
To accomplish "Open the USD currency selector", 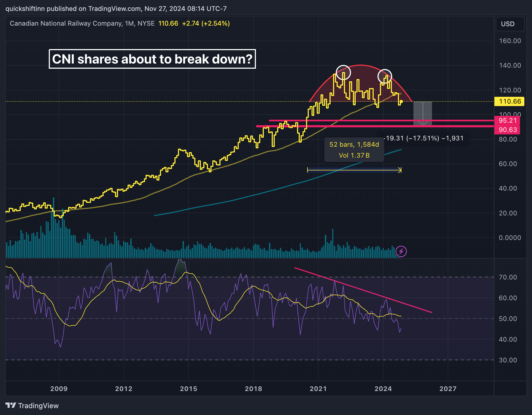I will [510, 24].
